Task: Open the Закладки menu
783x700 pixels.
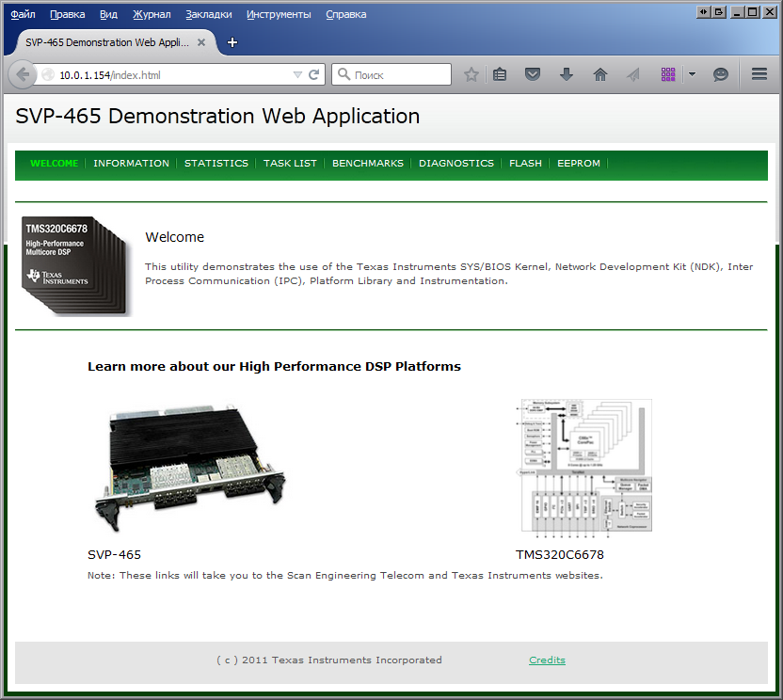Action: [208, 14]
